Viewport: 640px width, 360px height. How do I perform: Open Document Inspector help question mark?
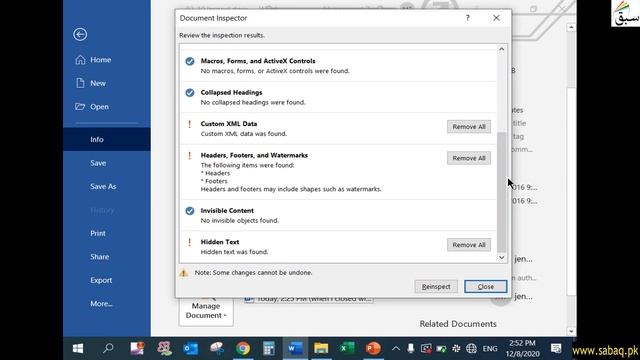(x=468, y=18)
